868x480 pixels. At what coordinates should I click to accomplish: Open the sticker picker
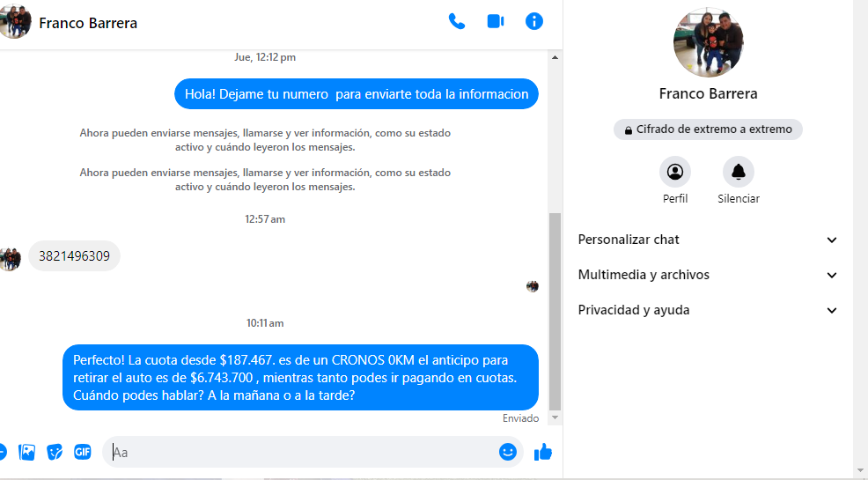(x=55, y=452)
